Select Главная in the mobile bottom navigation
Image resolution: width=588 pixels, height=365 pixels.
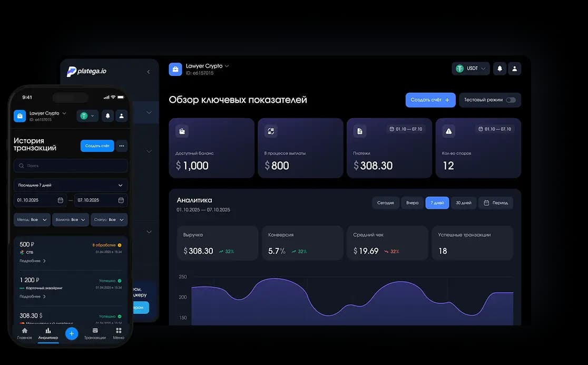(x=24, y=333)
